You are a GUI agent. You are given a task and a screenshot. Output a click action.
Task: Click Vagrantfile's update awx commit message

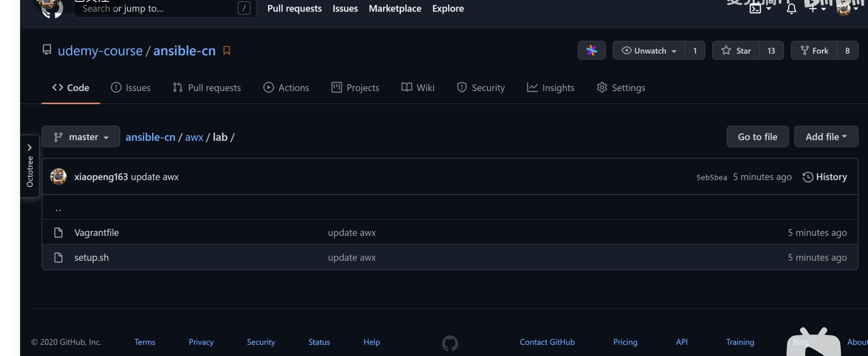click(x=352, y=233)
